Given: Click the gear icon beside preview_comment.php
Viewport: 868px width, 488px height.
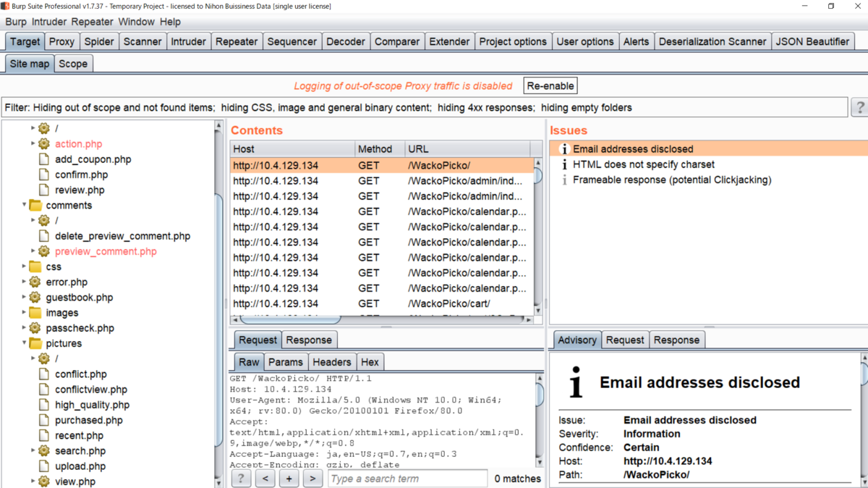Looking at the screenshot, I should click(44, 251).
